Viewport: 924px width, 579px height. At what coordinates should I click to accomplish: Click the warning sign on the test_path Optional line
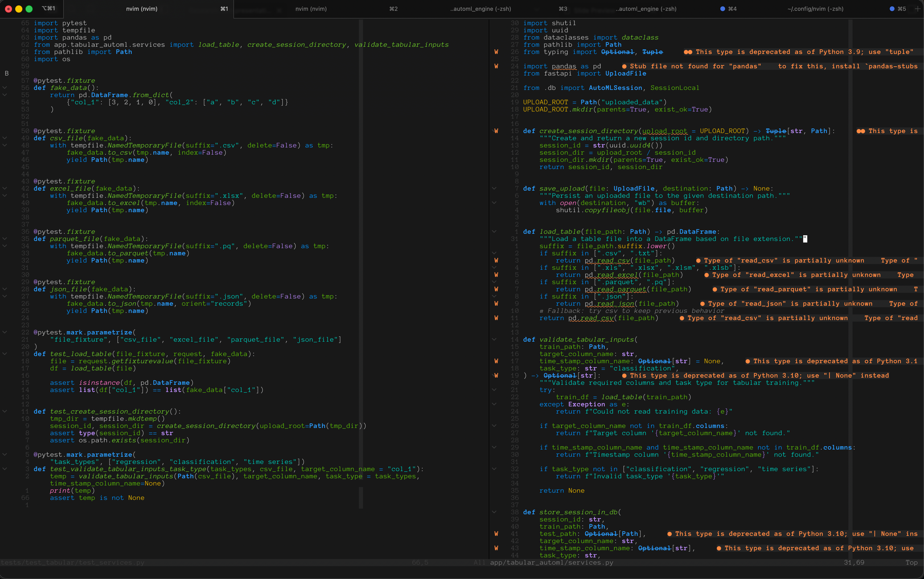coord(496,534)
